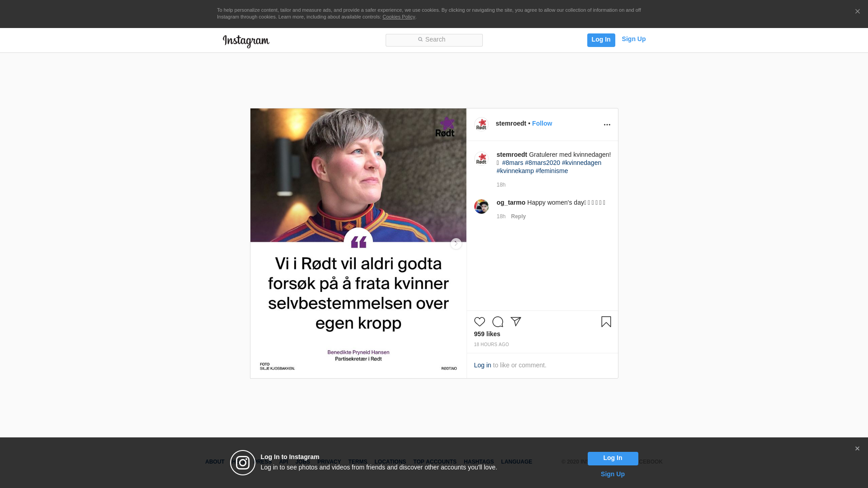
Task: Close the cookie notice banner
Action: (x=857, y=12)
